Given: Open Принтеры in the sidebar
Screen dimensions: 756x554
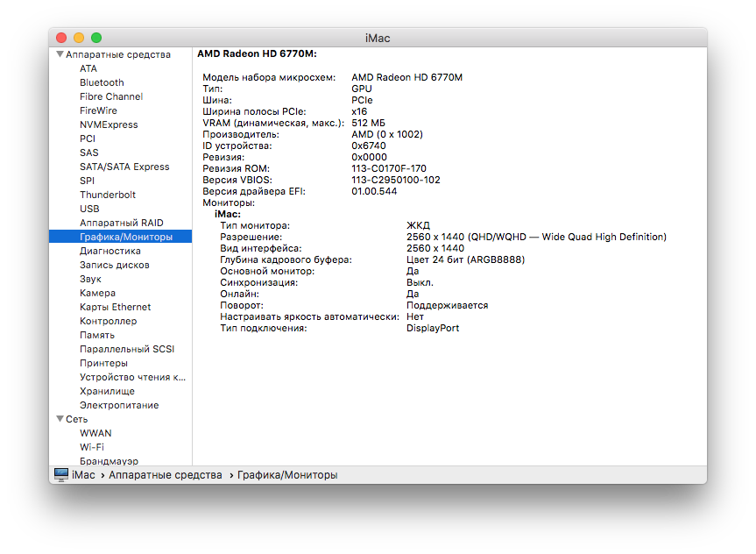Looking at the screenshot, I should point(103,363).
